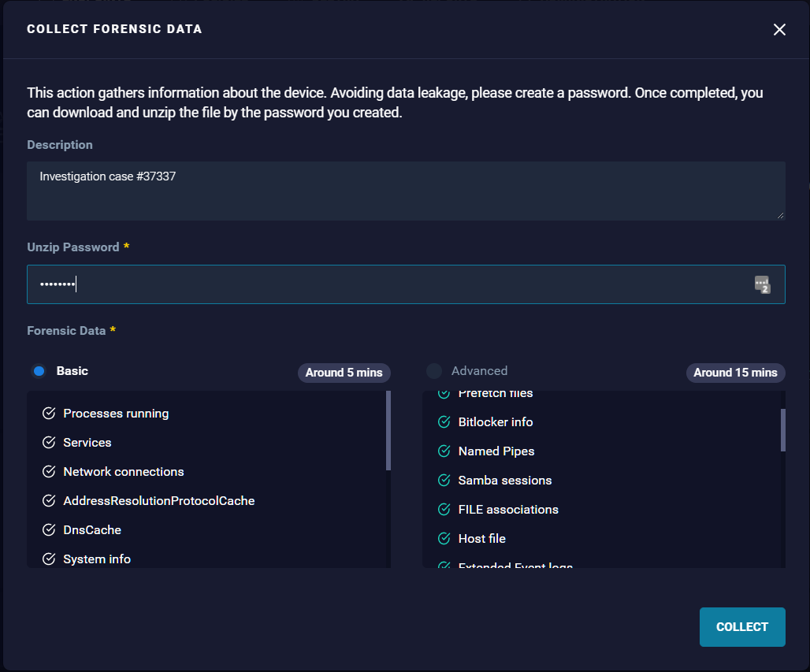Viewport: 810px width, 672px height.
Task: Click the Around 5 mins badge
Action: [x=344, y=373]
